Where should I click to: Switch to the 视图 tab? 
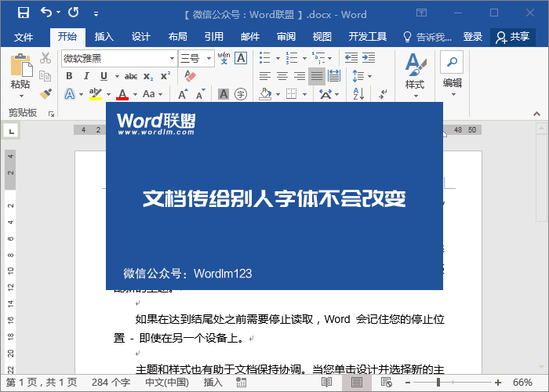(322, 37)
